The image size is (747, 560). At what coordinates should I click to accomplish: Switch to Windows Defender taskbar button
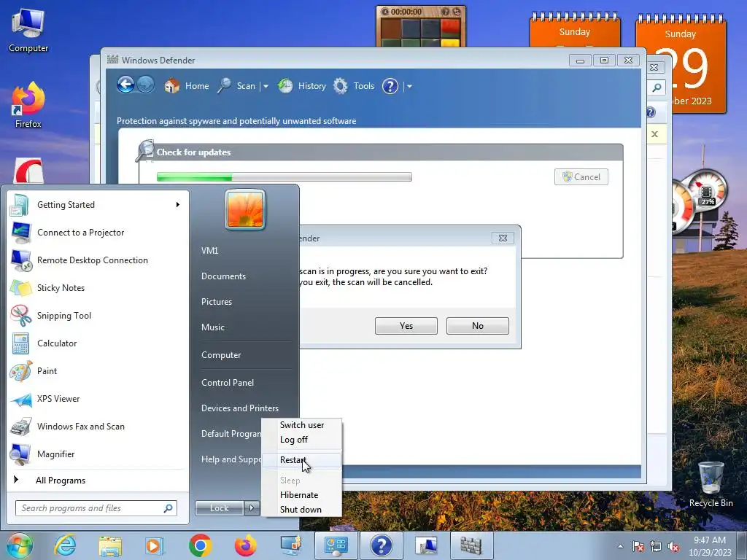pyautogui.click(x=471, y=545)
